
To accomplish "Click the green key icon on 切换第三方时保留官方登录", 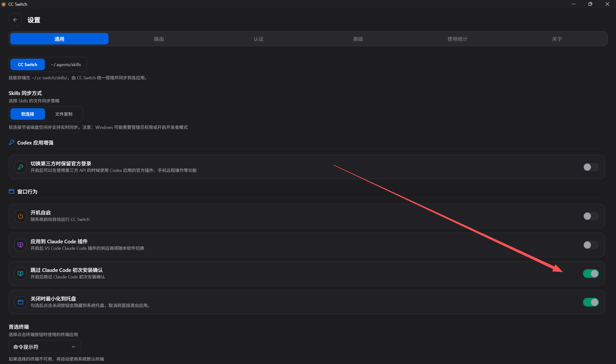I will click(20, 167).
